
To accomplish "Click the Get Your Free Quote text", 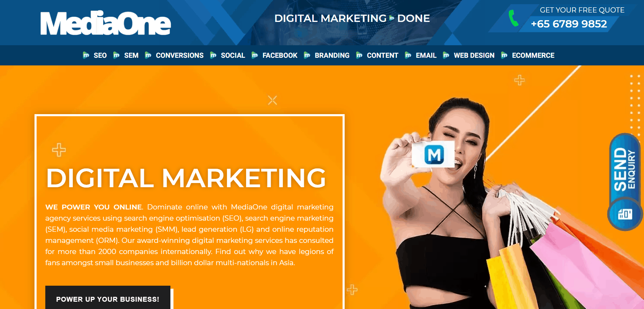I will tap(582, 10).
